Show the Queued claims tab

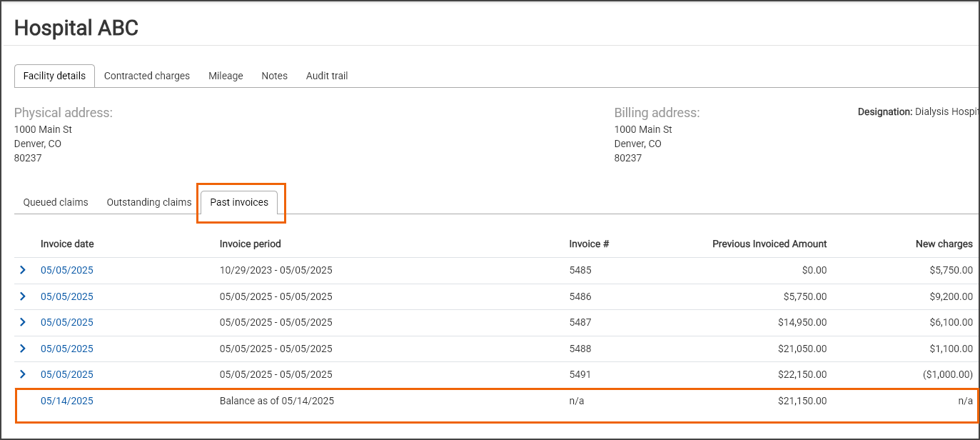point(56,202)
